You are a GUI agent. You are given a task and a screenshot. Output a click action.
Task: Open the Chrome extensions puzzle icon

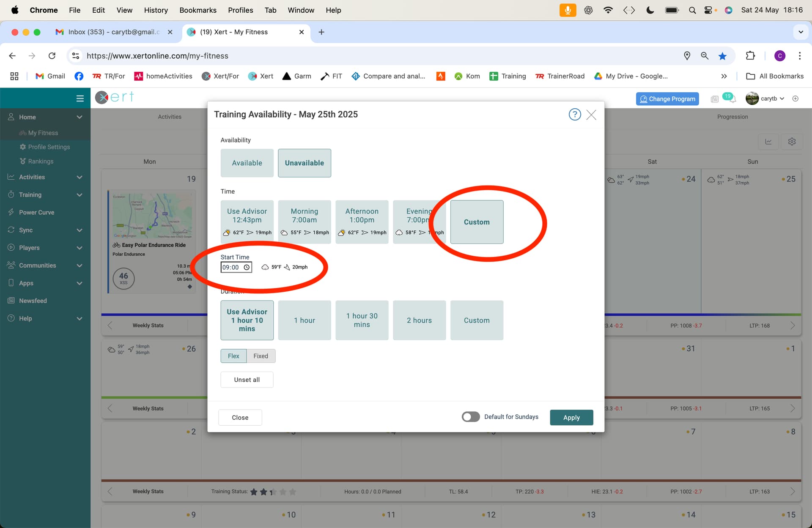pyautogui.click(x=750, y=56)
